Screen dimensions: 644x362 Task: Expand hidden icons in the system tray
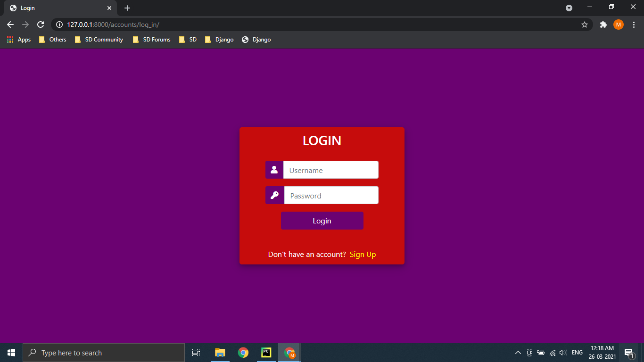tap(518, 352)
